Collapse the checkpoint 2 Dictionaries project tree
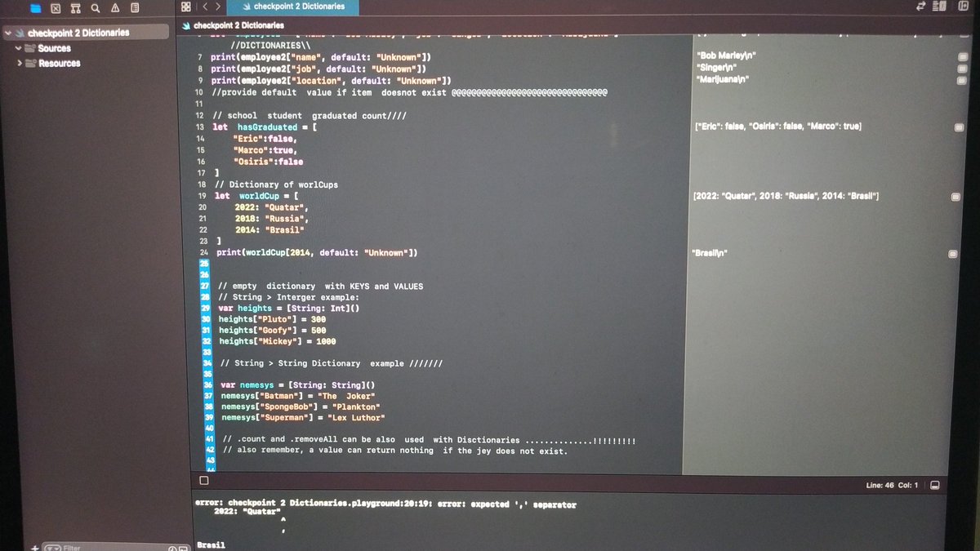 (x=7, y=33)
